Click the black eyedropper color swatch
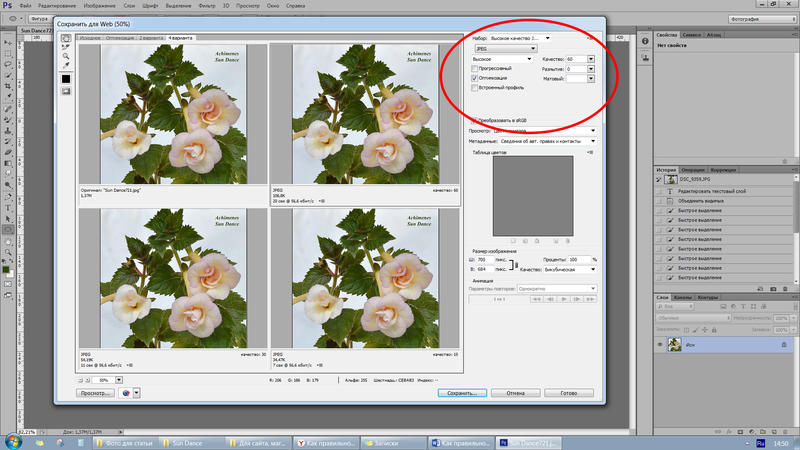Screen dimensions: 800x450 pyautogui.click(x=66, y=78)
